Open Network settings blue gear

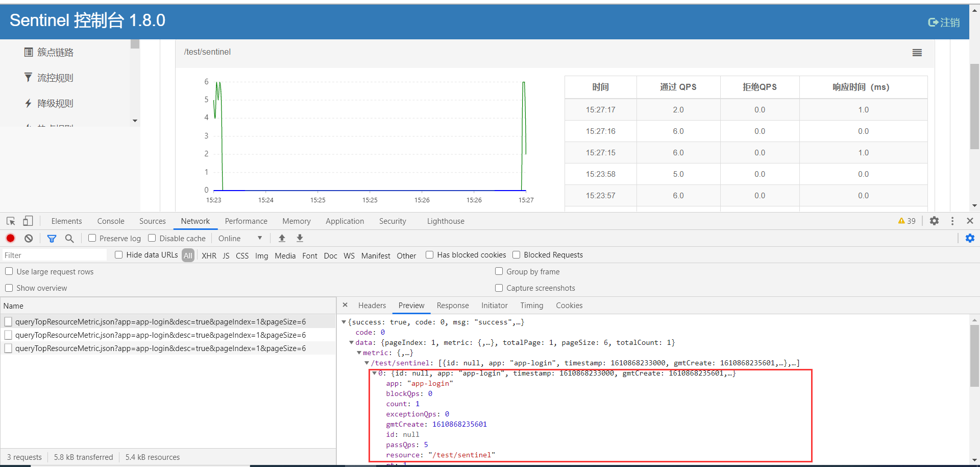(970, 238)
